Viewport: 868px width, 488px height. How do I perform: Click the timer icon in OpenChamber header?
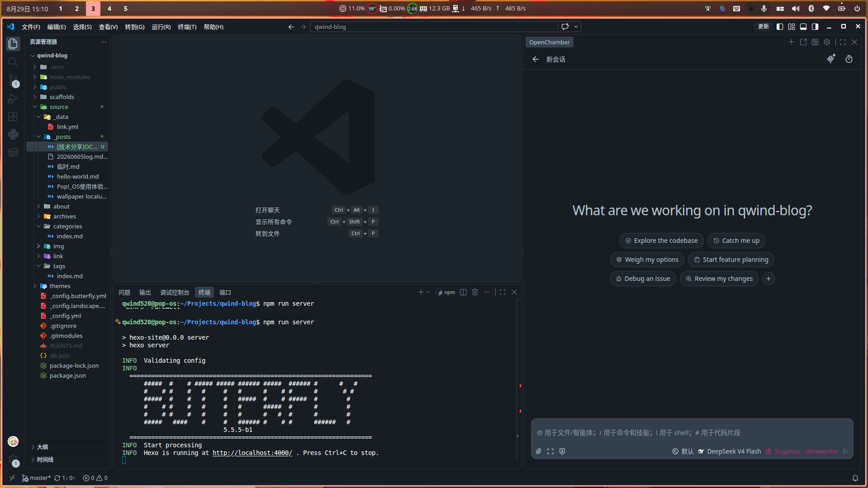[x=849, y=59]
